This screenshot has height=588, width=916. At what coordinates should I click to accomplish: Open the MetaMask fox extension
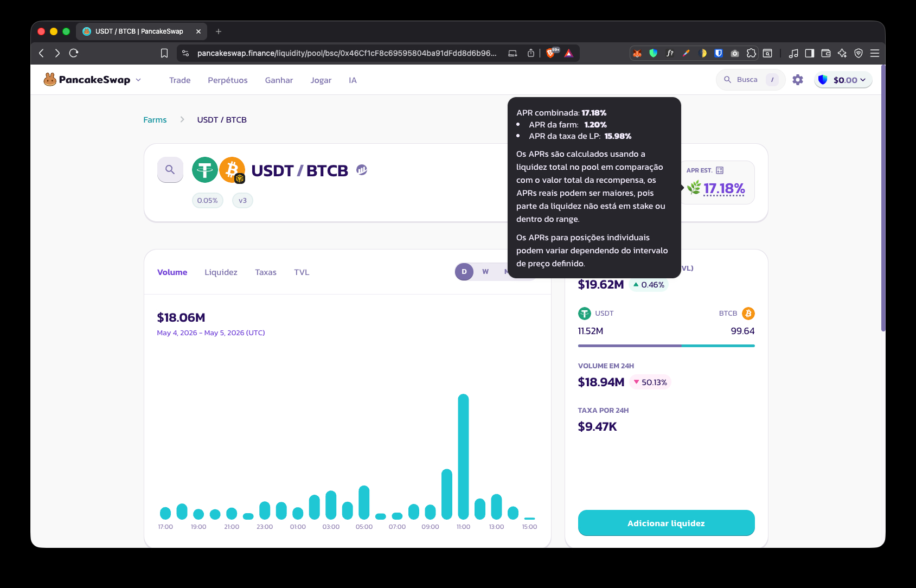(637, 53)
